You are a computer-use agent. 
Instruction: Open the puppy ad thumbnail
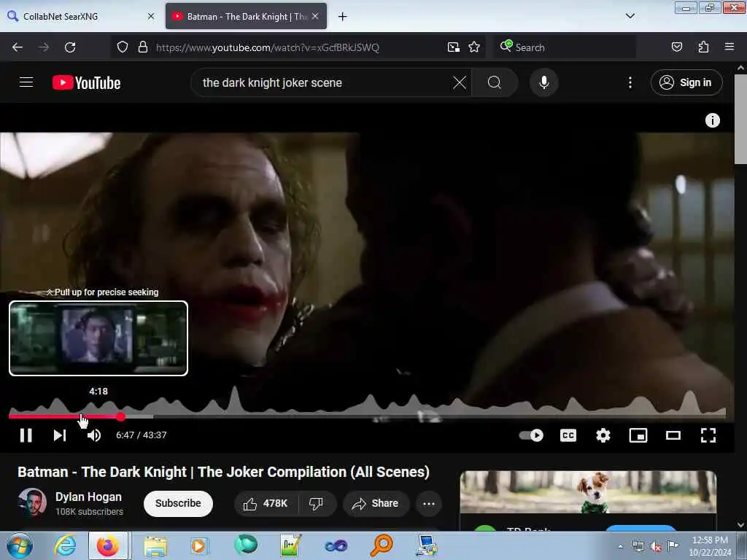coord(588,491)
